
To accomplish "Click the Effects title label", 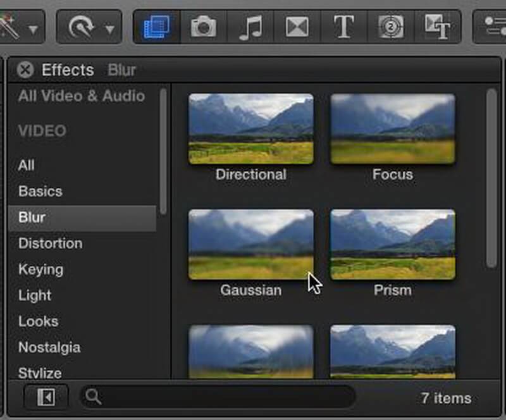I will pos(68,70).
